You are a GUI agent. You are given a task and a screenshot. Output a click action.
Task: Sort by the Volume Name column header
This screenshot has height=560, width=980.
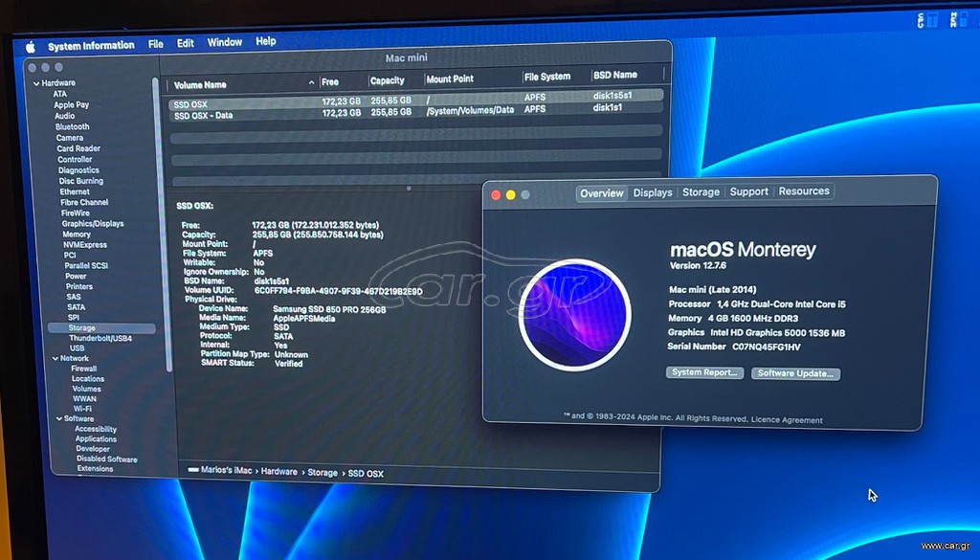pyautogui.click(x=242, y=84)
